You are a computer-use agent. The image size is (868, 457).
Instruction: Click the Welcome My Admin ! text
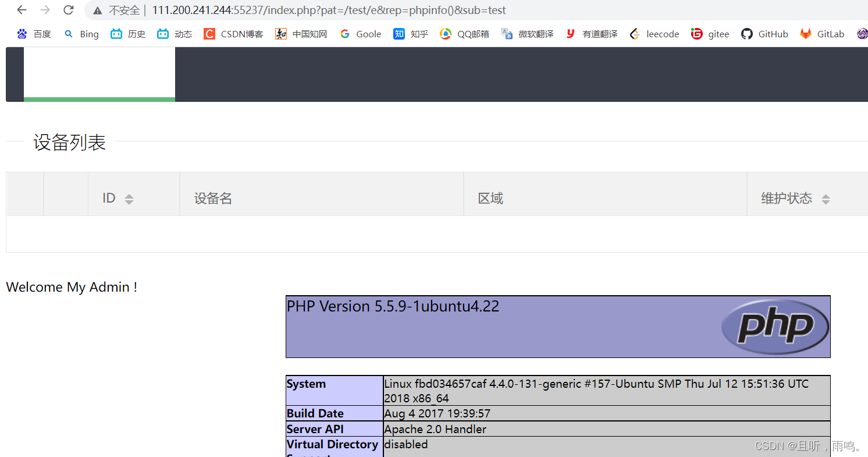pyautogui.click(x=72, y=287)
